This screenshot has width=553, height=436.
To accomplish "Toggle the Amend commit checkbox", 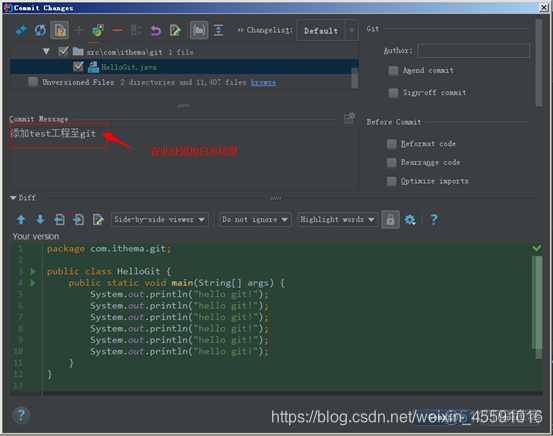I will (x=393, y=71).
